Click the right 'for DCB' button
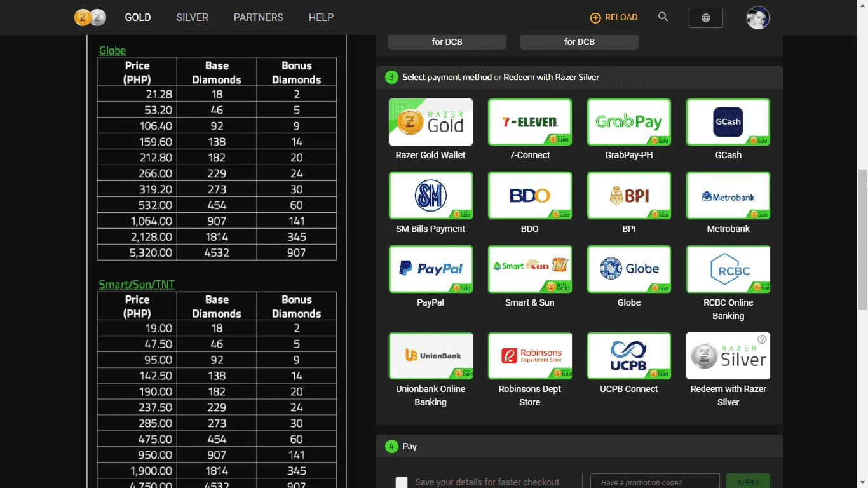This screenshot has height=488, width=868. coord(580,42)
